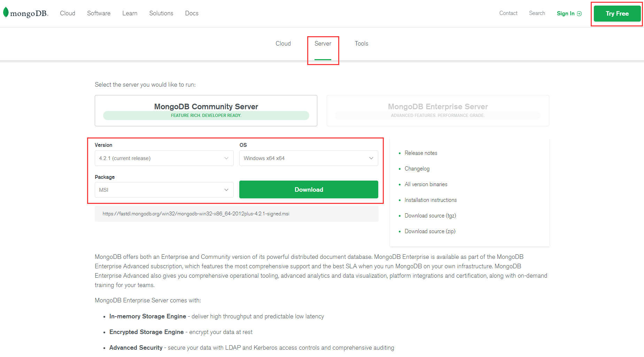Click the Contact link
This screenshot has height=357, width=644.
[x=508, y=13]
